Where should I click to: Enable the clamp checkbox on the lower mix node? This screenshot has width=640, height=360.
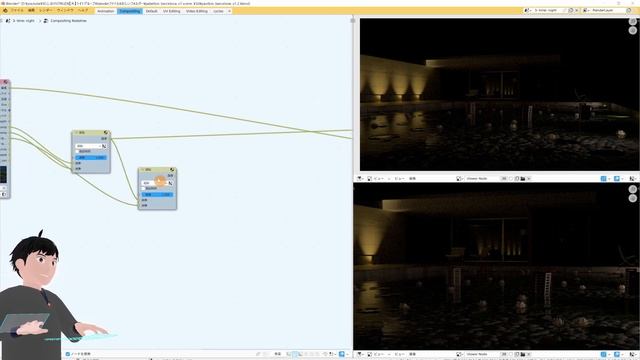(144, 189)
